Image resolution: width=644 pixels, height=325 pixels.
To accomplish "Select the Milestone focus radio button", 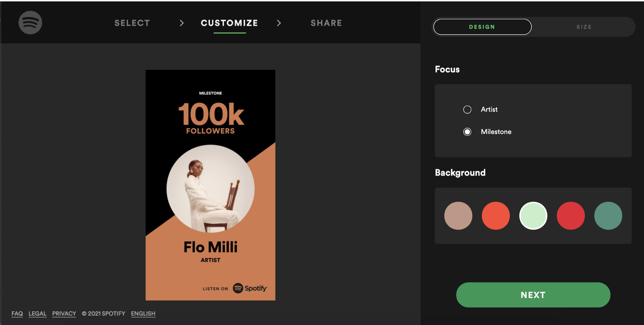I will tap(467, 132).
